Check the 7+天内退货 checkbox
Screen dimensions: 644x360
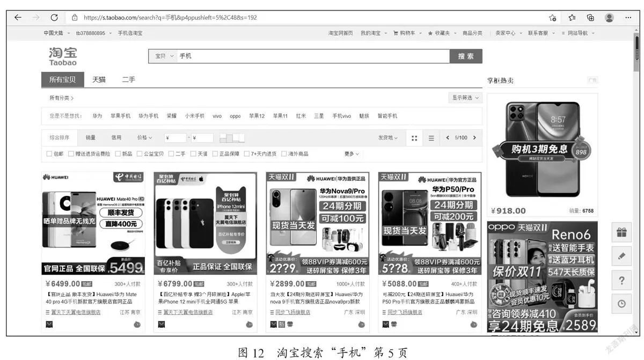(x=247, y=154)
